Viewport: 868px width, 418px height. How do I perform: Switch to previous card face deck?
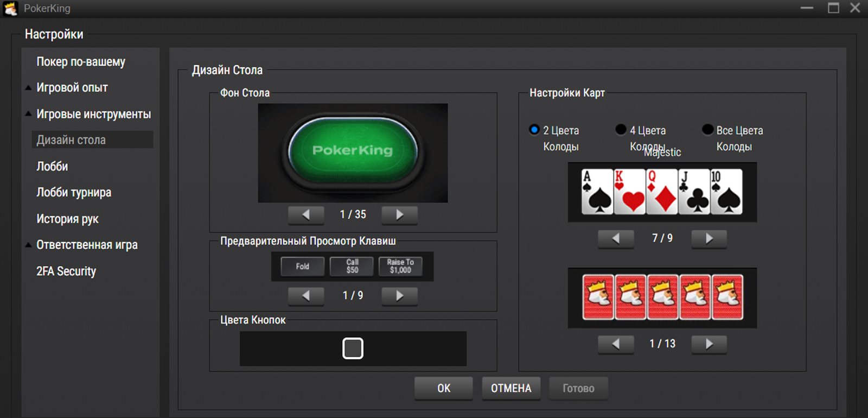[x=616, y=239]
